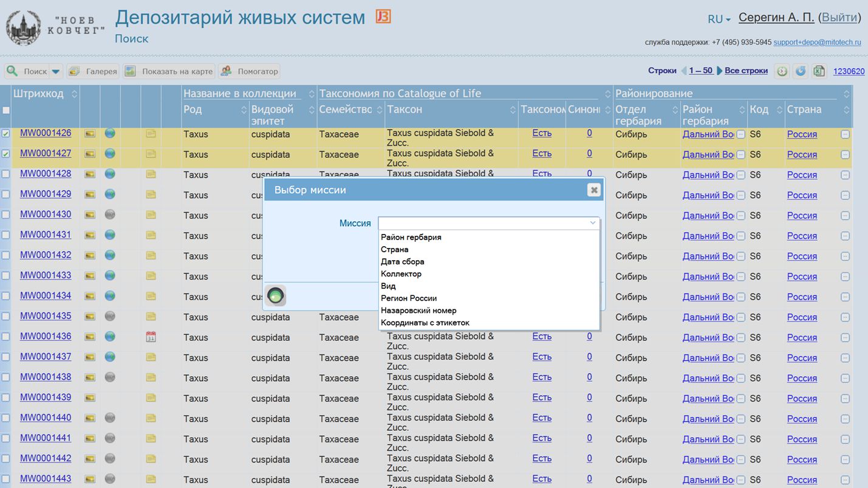868x488 pixels.
Task: Sort by the Таксон column arrows
Action: [514, 110]
